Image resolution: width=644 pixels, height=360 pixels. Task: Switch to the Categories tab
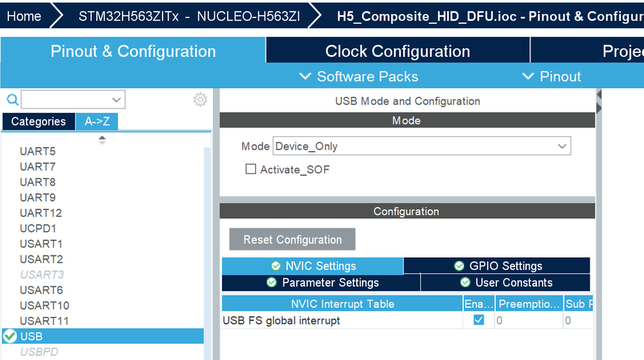tap(39, 121)
